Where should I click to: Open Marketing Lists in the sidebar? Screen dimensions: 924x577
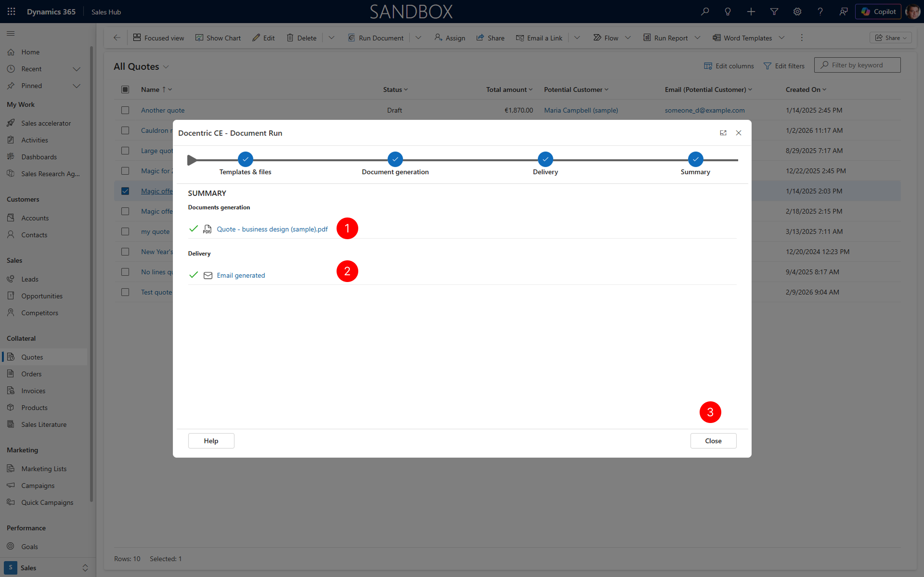[x=44, y=469]
